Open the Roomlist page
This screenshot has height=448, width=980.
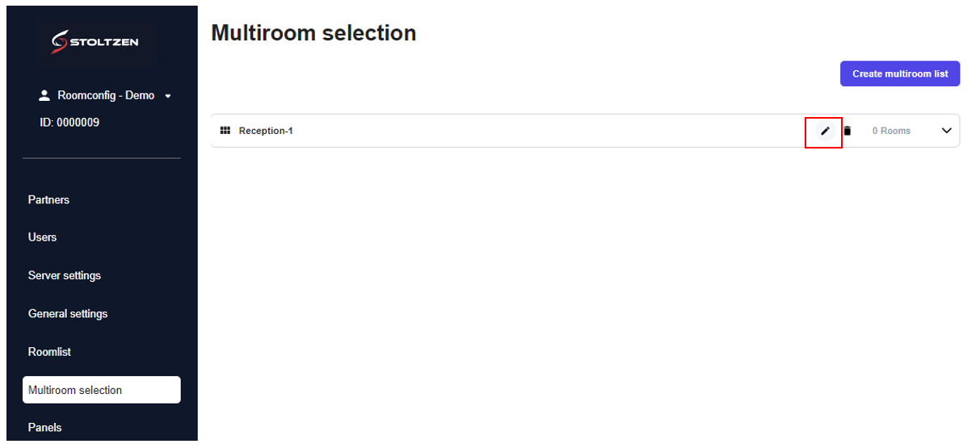(49, 352)
